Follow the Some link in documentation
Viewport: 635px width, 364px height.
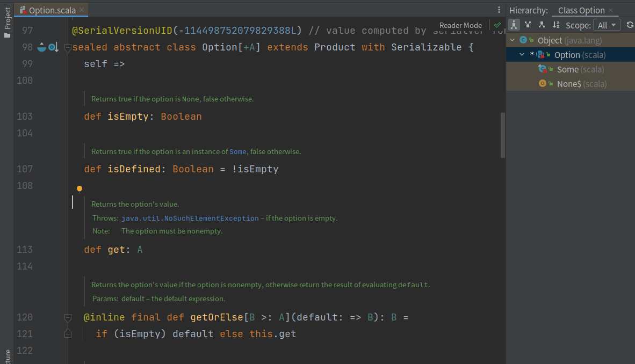237,151
